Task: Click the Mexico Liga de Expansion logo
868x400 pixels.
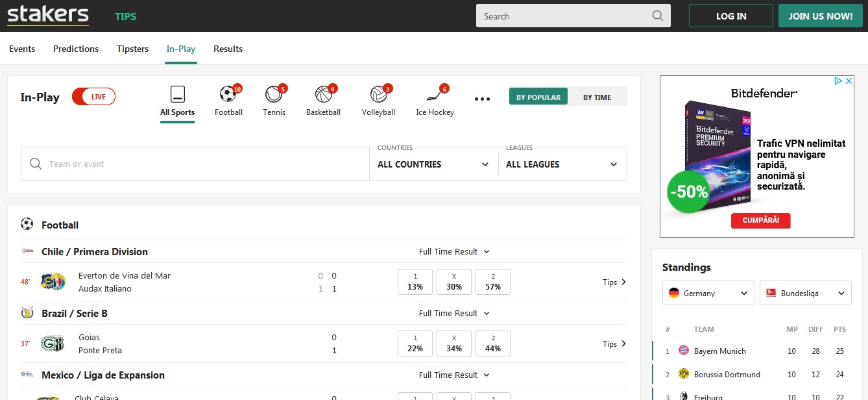Action: tap(27, 375)
